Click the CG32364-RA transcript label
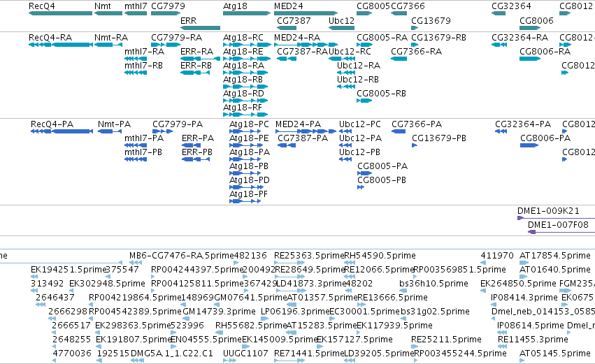 coord(520,38)
